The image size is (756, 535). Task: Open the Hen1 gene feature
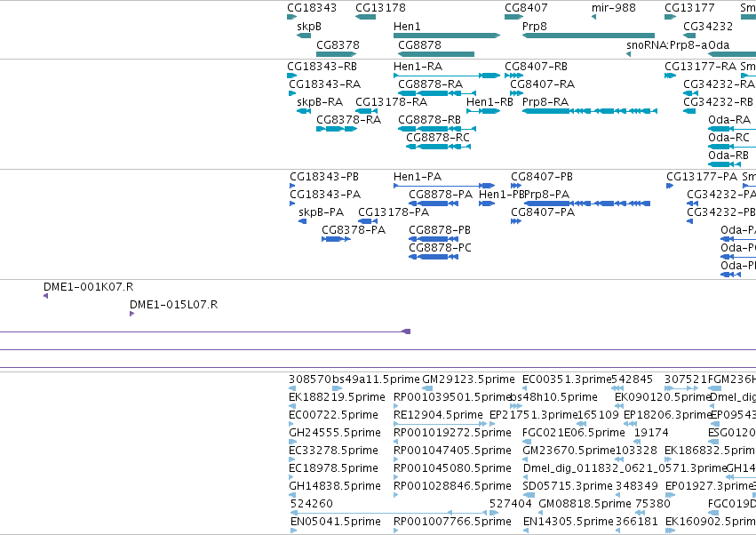(447, 36)
